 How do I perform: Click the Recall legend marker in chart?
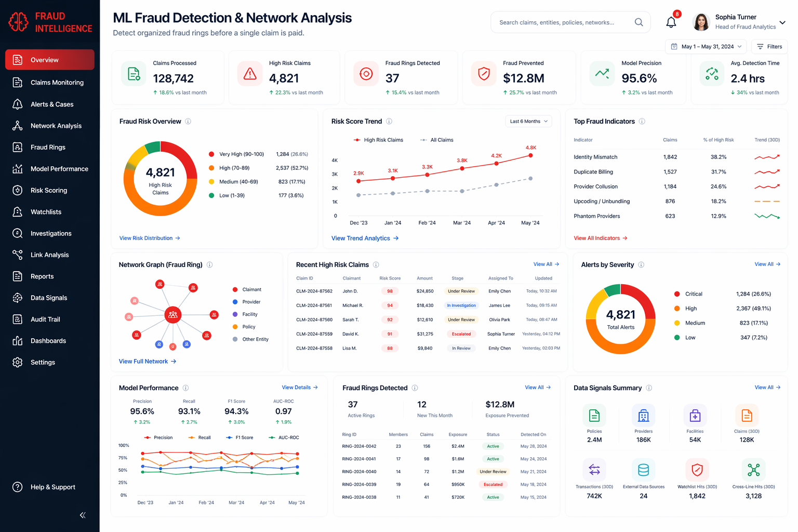click(x=192, y=438)
